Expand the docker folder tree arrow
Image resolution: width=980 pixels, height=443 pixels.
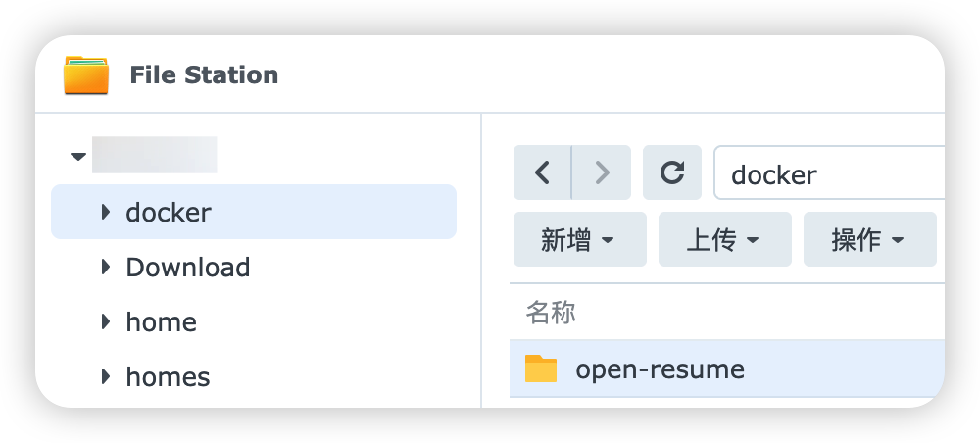coord(106,212)
